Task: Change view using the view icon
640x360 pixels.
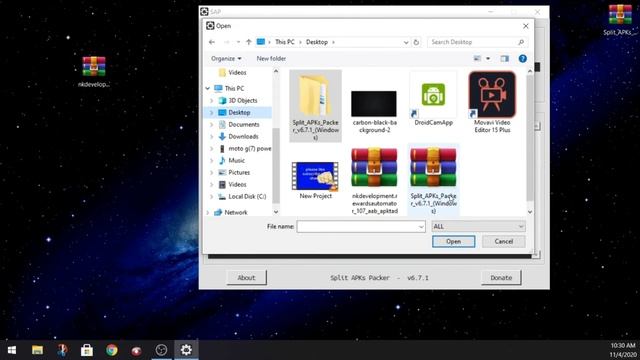Action: 477,59
